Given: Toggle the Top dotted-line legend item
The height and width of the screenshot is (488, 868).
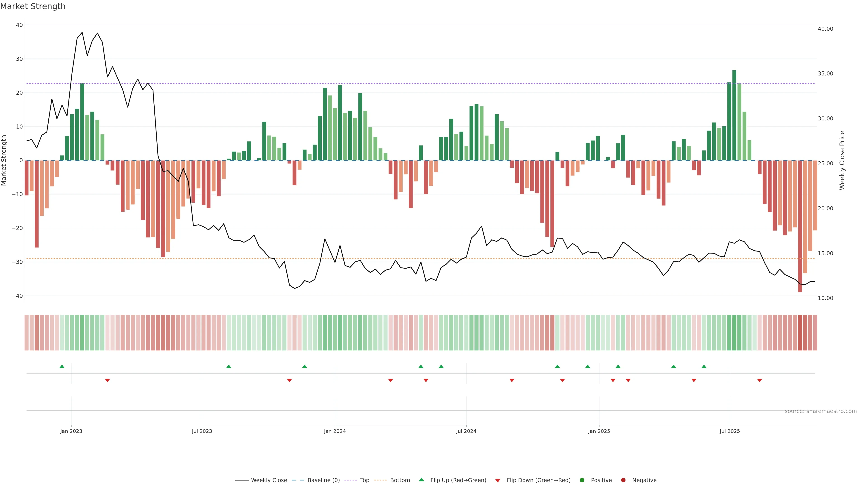Looking at the screenshot, I should (x=364, y=480).
